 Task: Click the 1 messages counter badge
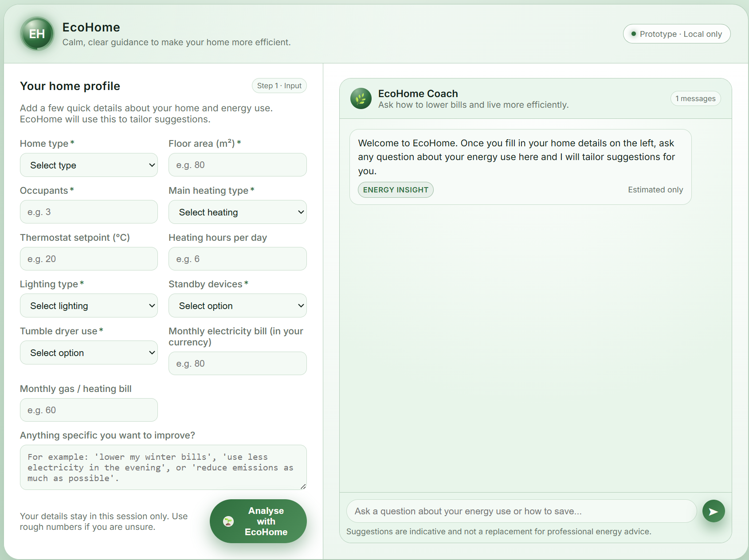[695, 98]
